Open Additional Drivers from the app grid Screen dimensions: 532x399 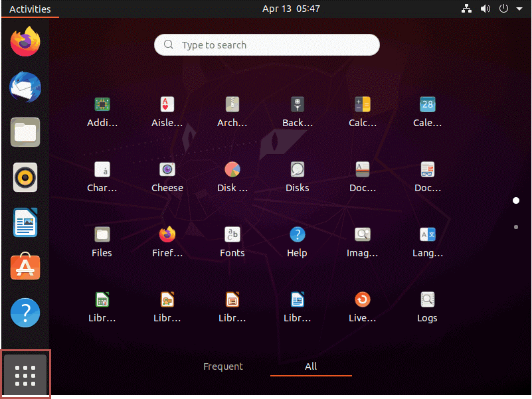click(x=102, y=112)
